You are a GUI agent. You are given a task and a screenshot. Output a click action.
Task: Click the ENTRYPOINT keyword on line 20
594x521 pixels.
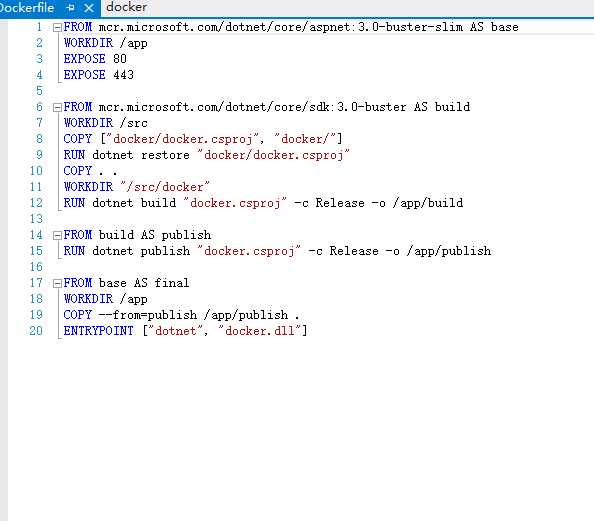(x=98, y=331)
